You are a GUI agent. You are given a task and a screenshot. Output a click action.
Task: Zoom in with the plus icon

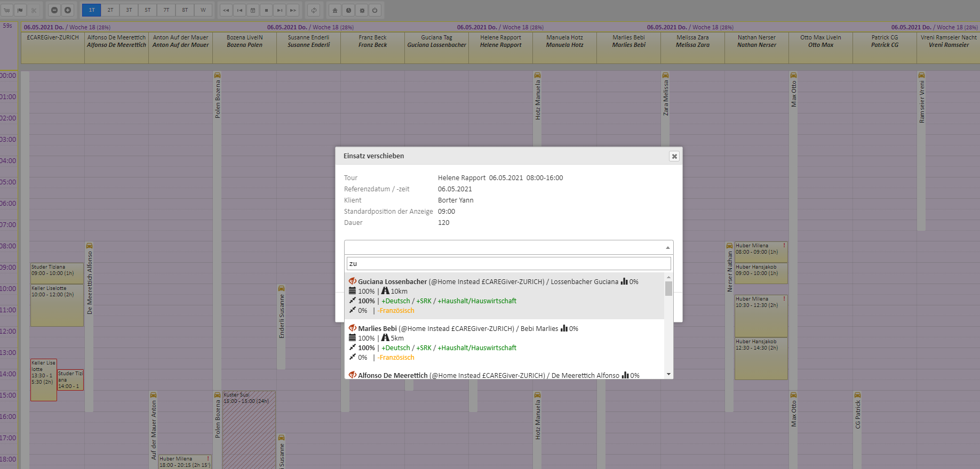tap(68, 10)
